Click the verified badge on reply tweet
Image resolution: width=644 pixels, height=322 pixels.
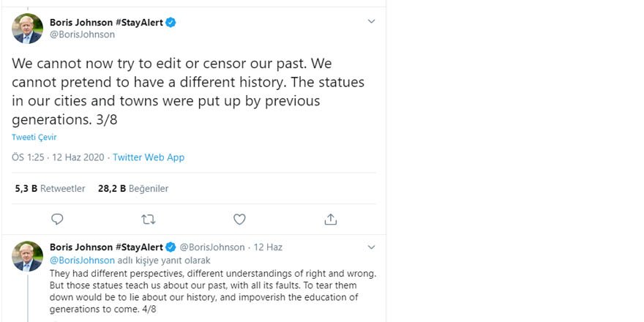[x=171, y=247]
